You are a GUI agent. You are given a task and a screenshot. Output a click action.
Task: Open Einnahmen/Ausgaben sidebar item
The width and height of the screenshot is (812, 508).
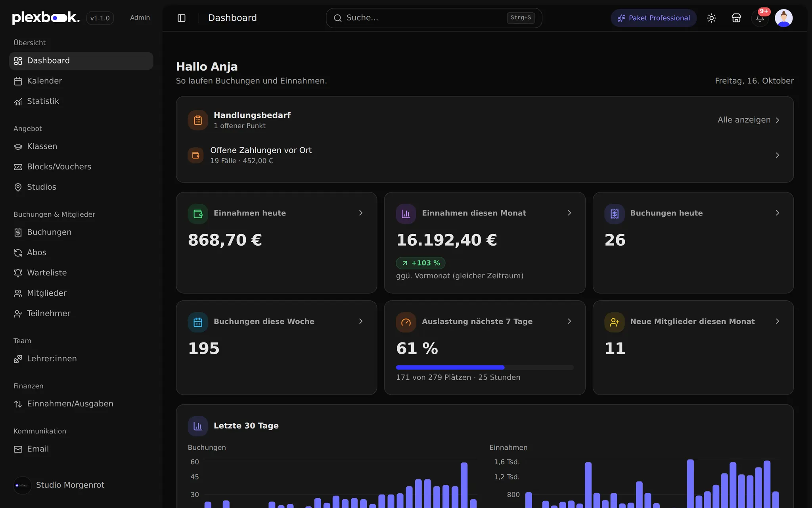point(81,404)
